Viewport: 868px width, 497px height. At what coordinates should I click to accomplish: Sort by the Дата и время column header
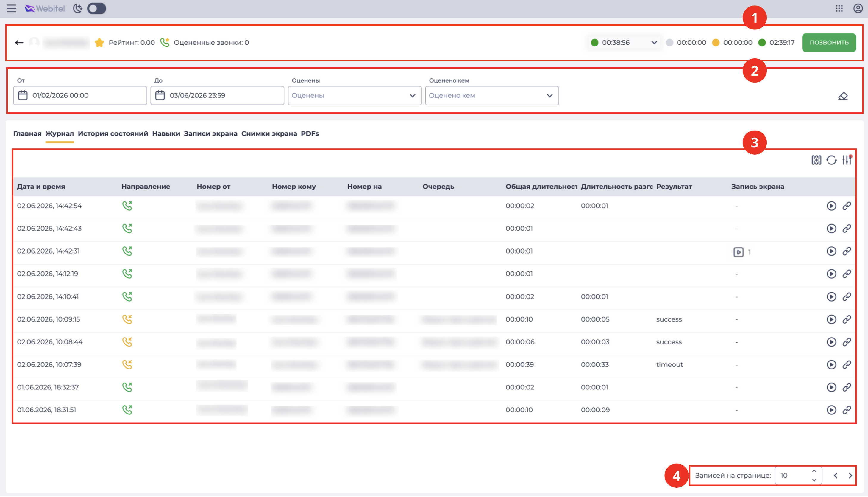tap(41, 187)
